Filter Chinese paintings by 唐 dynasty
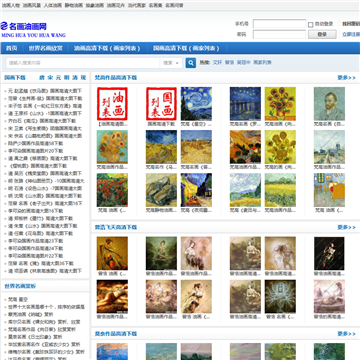 click(42, 78)
